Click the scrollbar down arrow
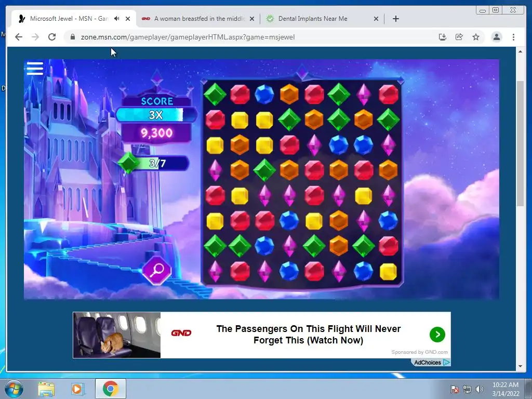 [x=520, y=366]
